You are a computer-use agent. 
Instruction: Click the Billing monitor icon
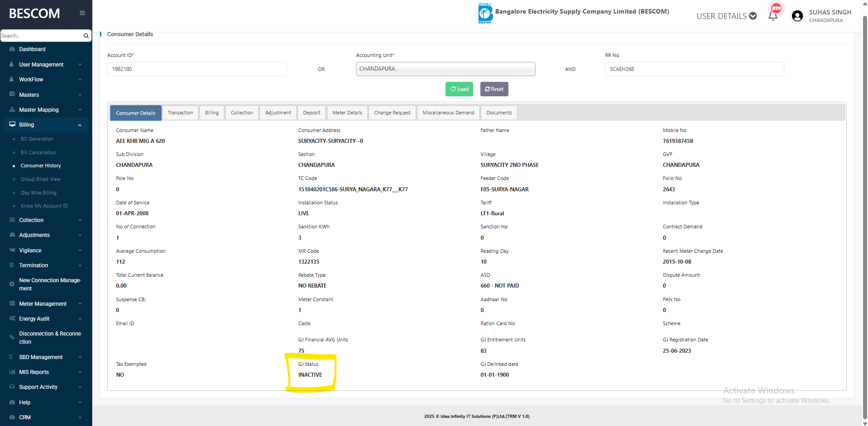pos(12,125)
